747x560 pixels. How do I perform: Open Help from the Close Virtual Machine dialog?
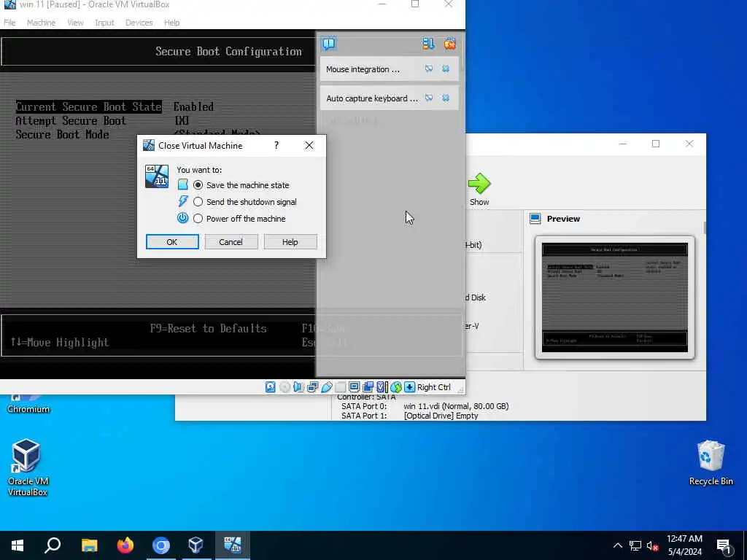(x=290, y=242)
